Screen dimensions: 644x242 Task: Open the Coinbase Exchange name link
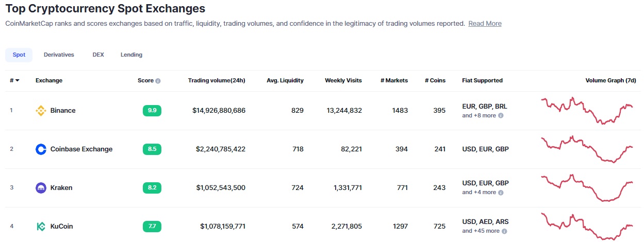tap(81, 149)
